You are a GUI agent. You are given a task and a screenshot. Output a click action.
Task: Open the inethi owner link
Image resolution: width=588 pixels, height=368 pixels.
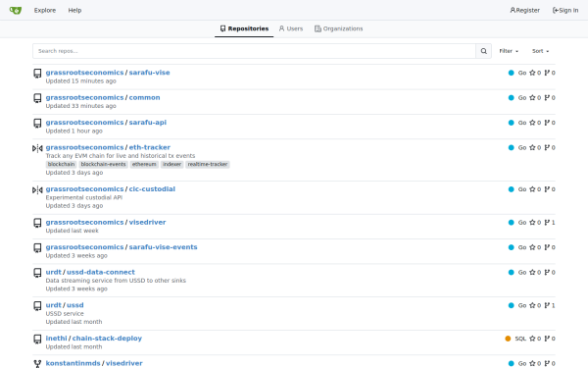[56, 339]
